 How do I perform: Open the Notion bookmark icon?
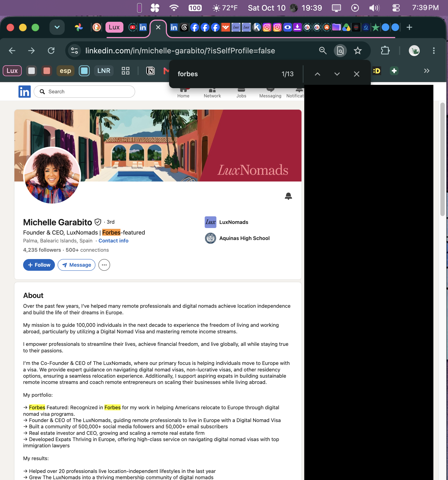pos(150,71)
